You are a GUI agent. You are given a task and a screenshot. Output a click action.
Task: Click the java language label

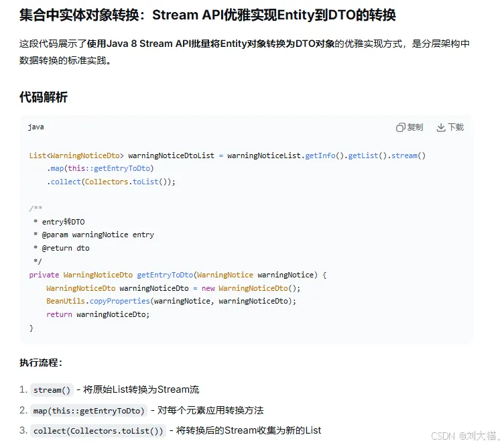click(36, 127)
